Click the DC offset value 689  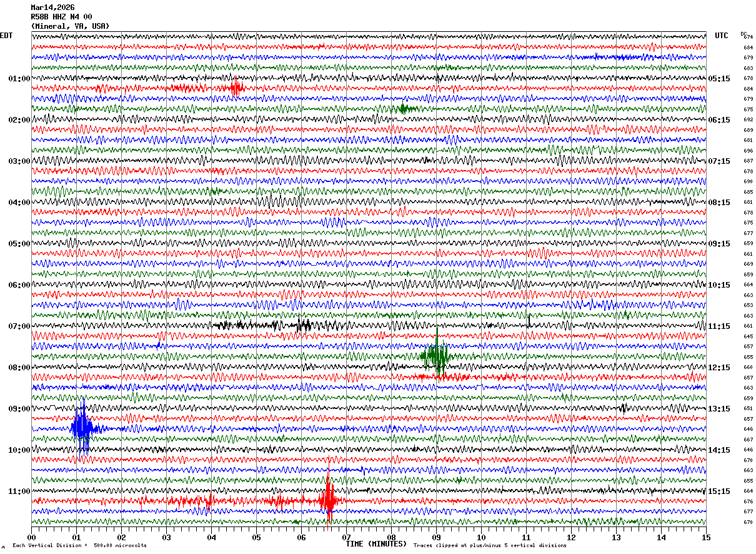[x=748, y=130]
